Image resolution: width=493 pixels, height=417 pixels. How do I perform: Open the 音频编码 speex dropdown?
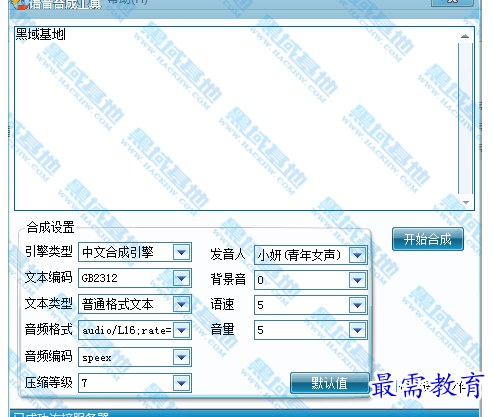pos(181,357)
